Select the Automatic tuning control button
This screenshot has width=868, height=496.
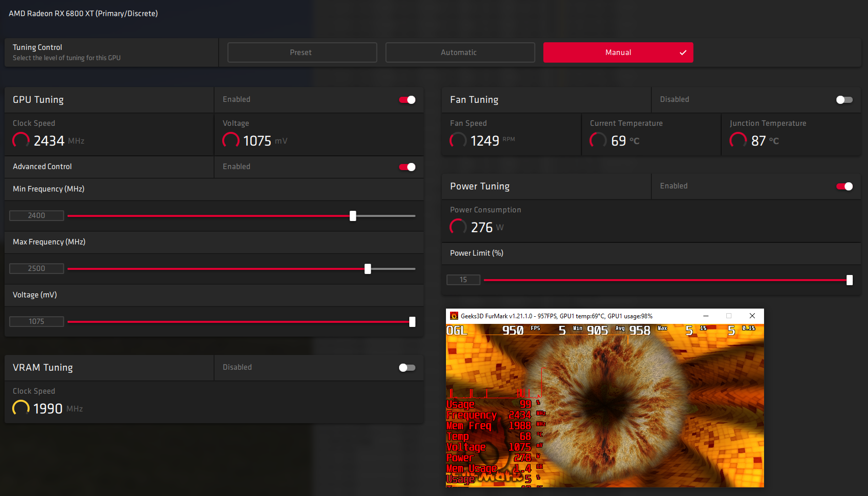pyautogui.click(x=460, y=52)
